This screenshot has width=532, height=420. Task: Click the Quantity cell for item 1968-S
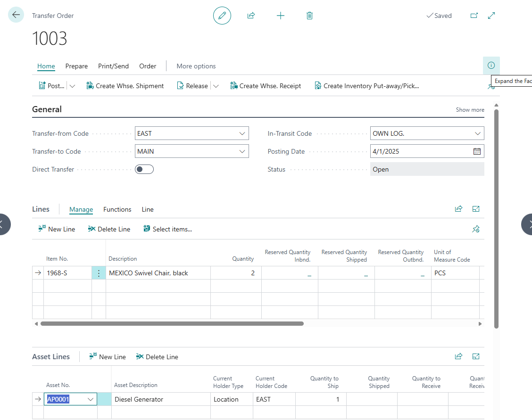pyautogui.click(x=236, y=273)
